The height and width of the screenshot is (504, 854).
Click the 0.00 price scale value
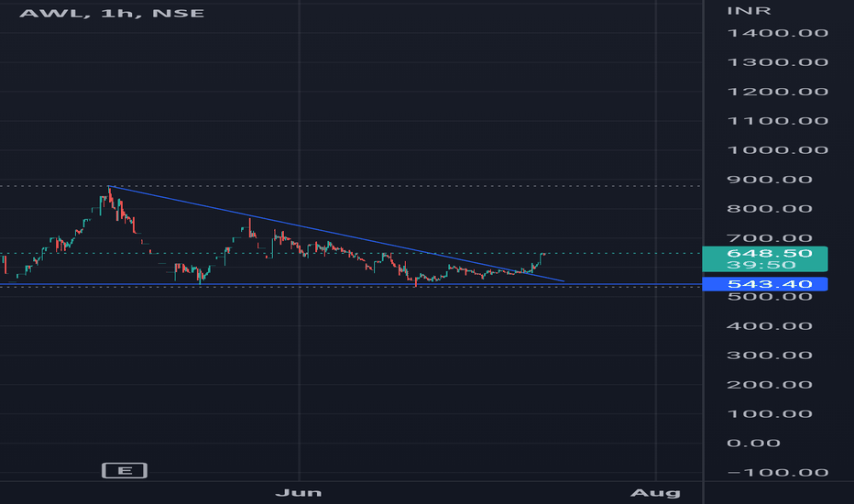(x=754, y=443)
